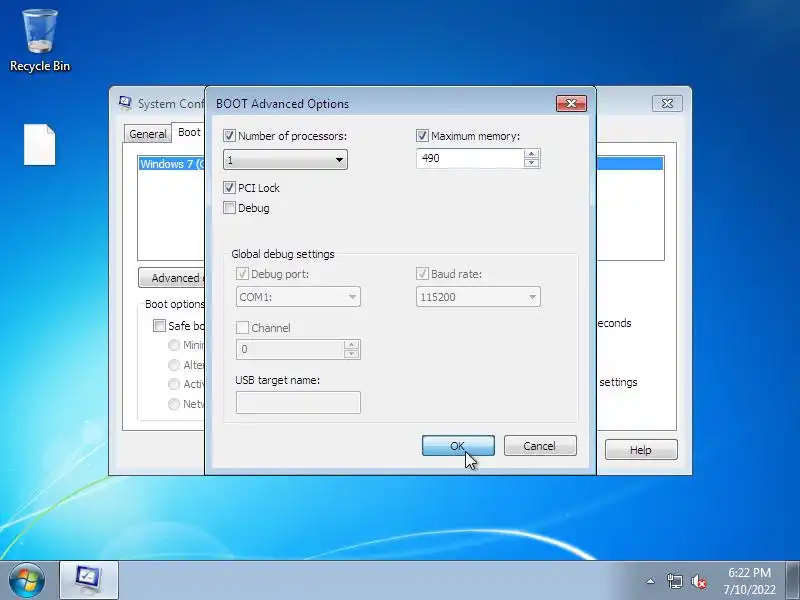Check the Channel checkbox
Viewport: 800px width, 600px height.
[242, 328]
